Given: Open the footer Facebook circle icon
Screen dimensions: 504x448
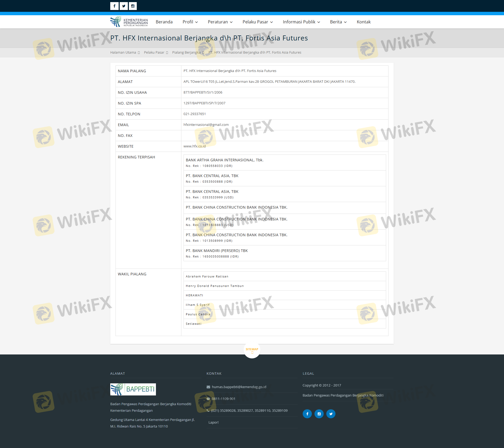Looking at the screenshot, I should (x=307, y=414).
